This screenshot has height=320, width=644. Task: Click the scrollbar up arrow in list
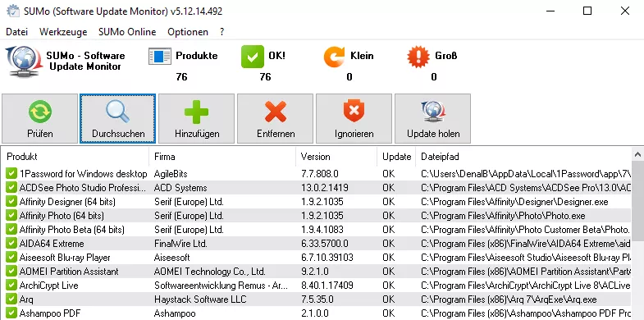[637, 155]
